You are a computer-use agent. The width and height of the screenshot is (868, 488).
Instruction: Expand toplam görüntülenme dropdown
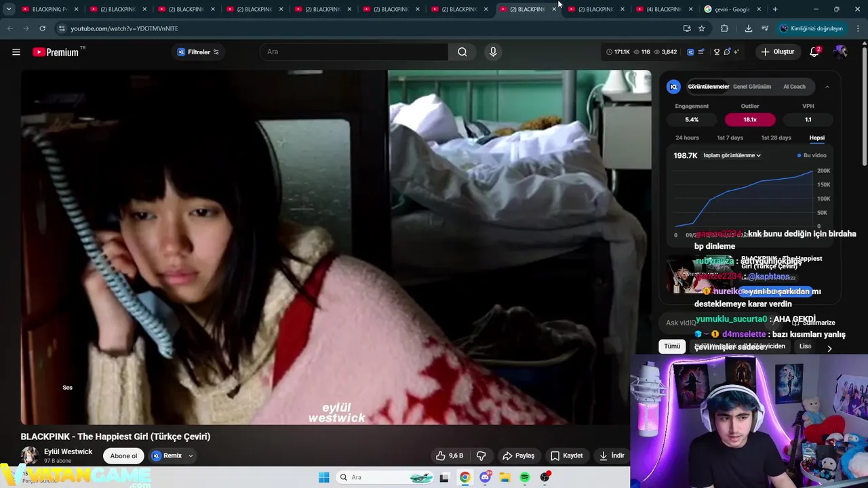point(732,155)
